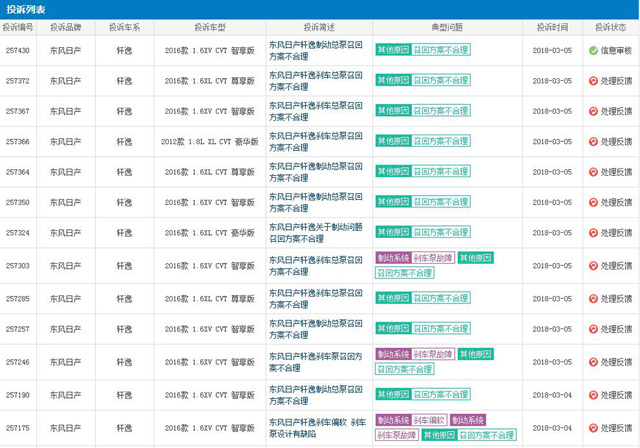Click 轩逸 series in row 257190

coord(124,395)
